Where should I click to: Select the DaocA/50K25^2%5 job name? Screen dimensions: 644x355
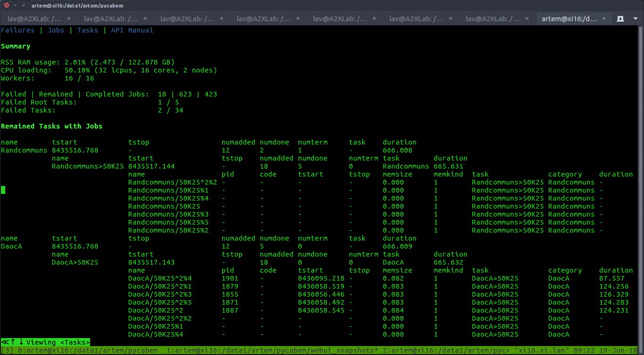[160, 302]
